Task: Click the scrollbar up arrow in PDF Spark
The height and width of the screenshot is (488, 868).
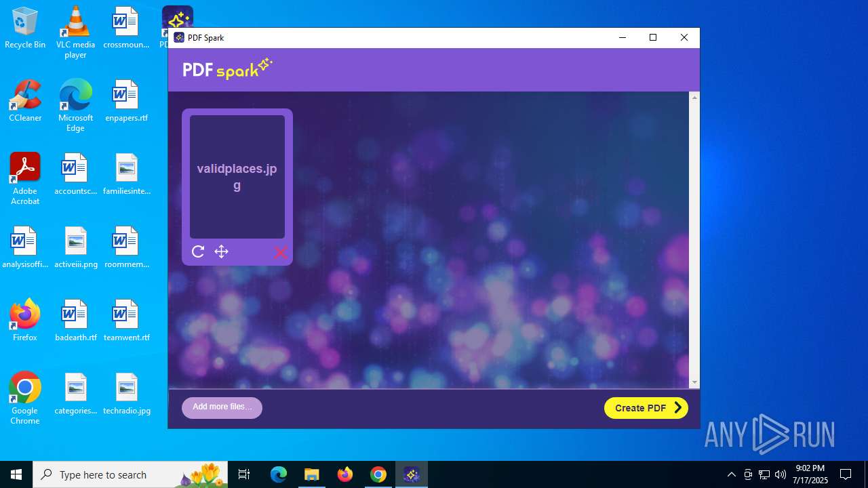Action: (694, 98)
